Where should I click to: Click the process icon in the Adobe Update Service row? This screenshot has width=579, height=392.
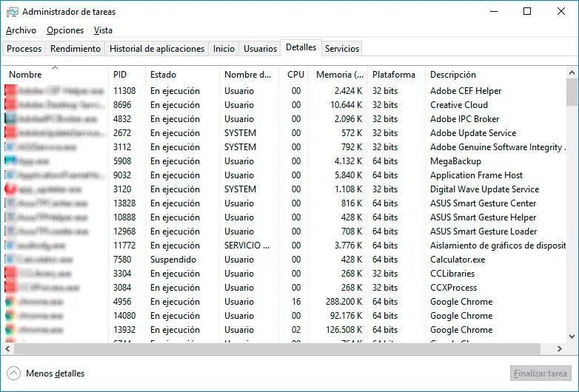[10, 132]
